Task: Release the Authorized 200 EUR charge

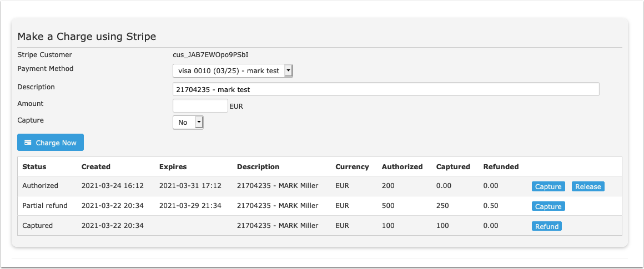Action: (588, 186)
